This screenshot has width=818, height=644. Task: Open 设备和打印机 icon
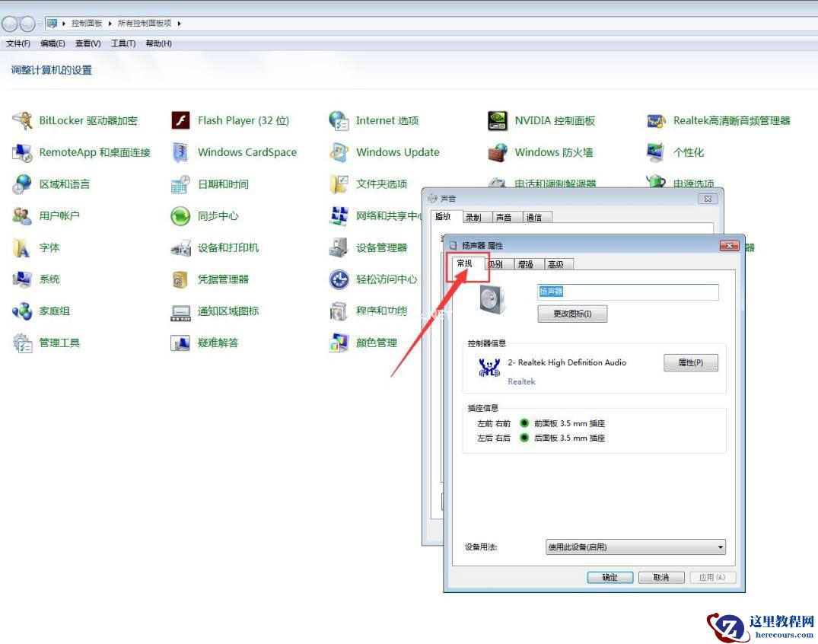(x=180, y=247)
